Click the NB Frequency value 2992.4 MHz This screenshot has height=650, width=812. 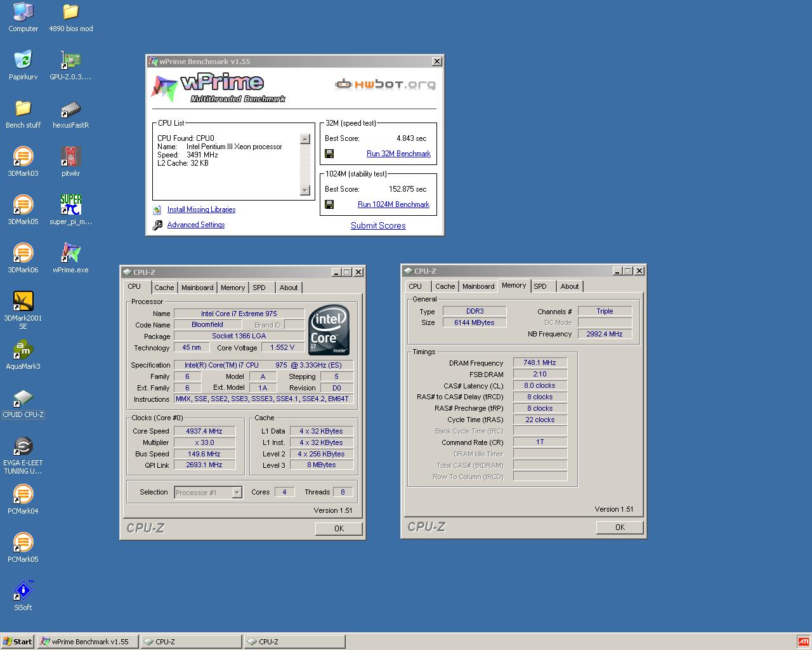(605, 334)
